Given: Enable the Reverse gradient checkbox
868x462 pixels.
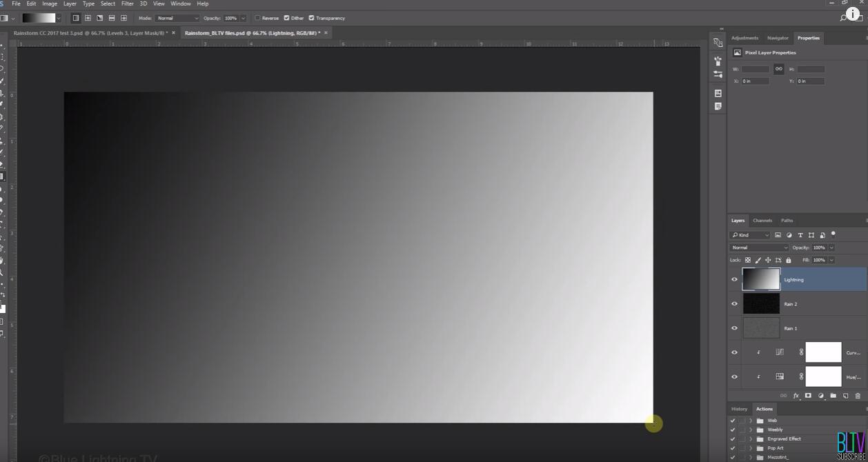Looking at the screenshot, I should pos(258,18).
